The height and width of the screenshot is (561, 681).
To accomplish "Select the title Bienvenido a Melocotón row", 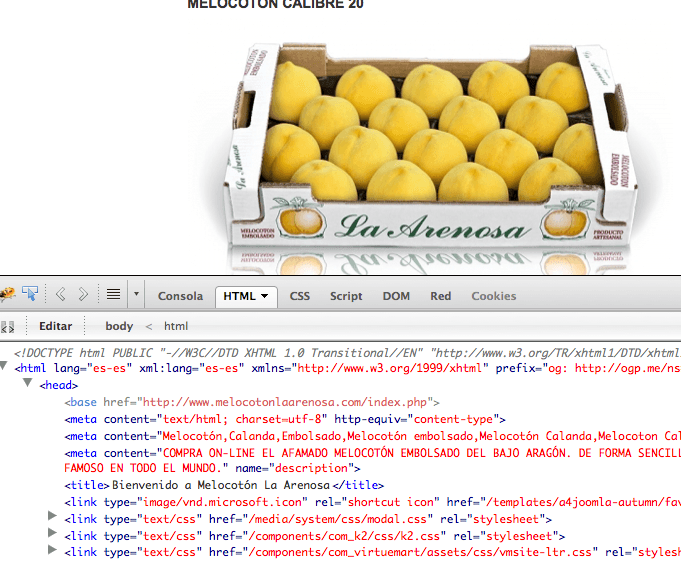I will pos(224,485).
